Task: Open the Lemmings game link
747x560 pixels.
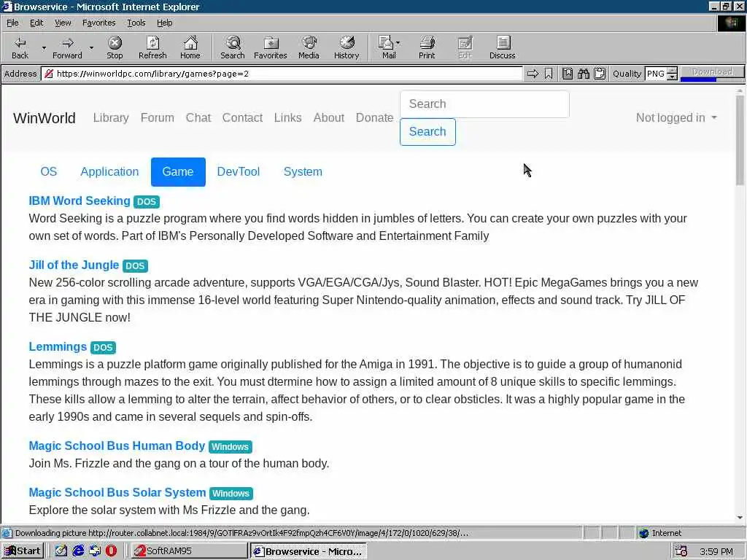Action: (x=58, y=346)
